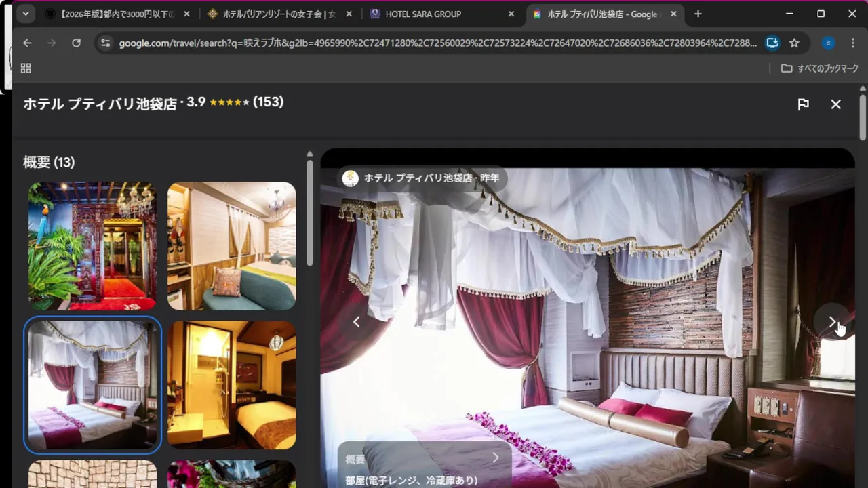The width and height of the screenshot is (868, 488).
Task: Open the Chrome three-dot menu
Action: 852,43
